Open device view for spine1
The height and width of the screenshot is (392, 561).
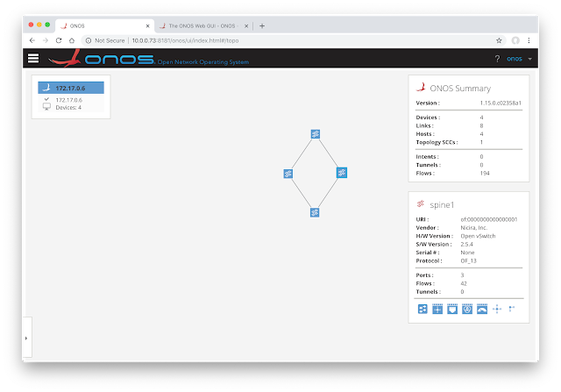pos(423,309)
